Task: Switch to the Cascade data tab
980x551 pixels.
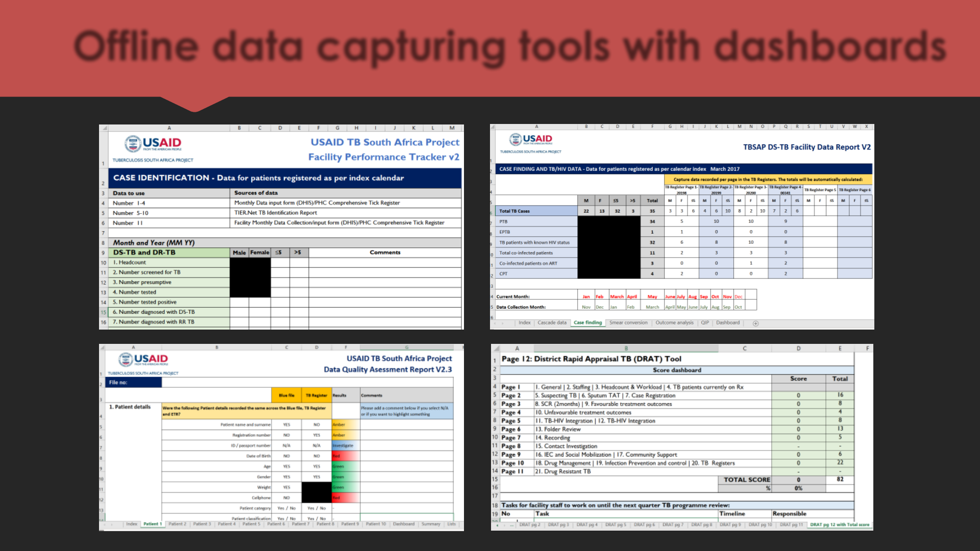Action: [552, 323]
